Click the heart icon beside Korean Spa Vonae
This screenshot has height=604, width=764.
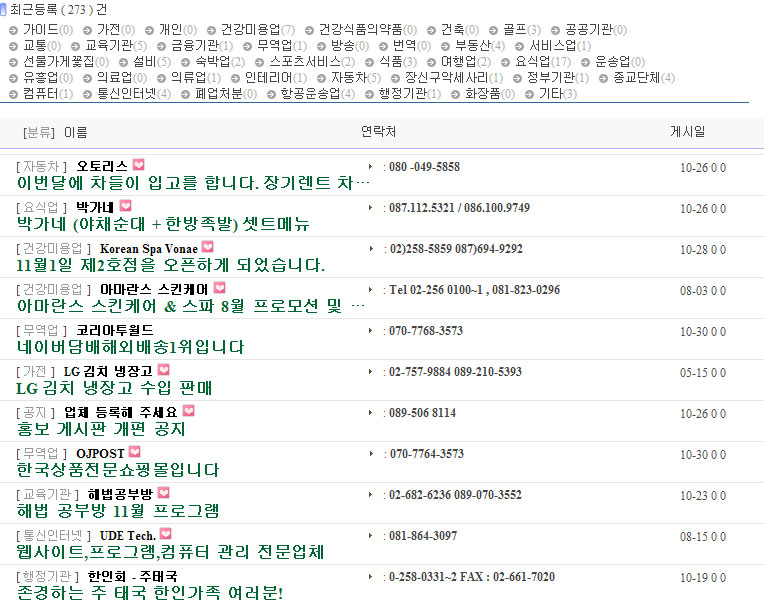tap(207, 247)
